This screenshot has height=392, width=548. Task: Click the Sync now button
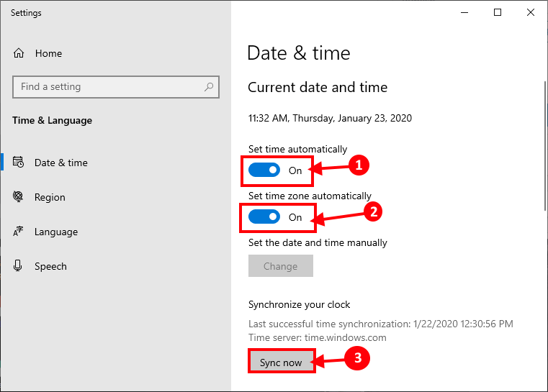pyautogui.click(x=281, y=363)
